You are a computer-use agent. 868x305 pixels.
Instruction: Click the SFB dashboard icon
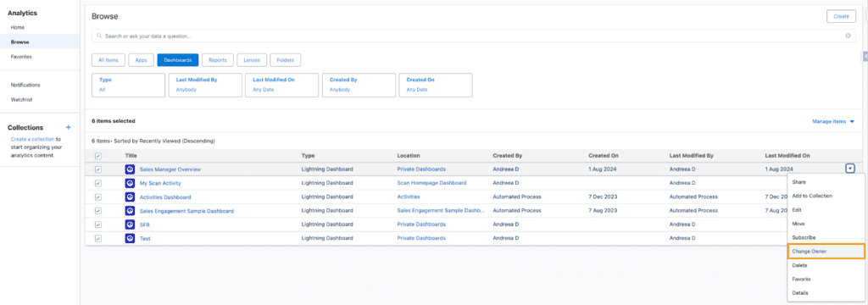(x=130, y=225)
